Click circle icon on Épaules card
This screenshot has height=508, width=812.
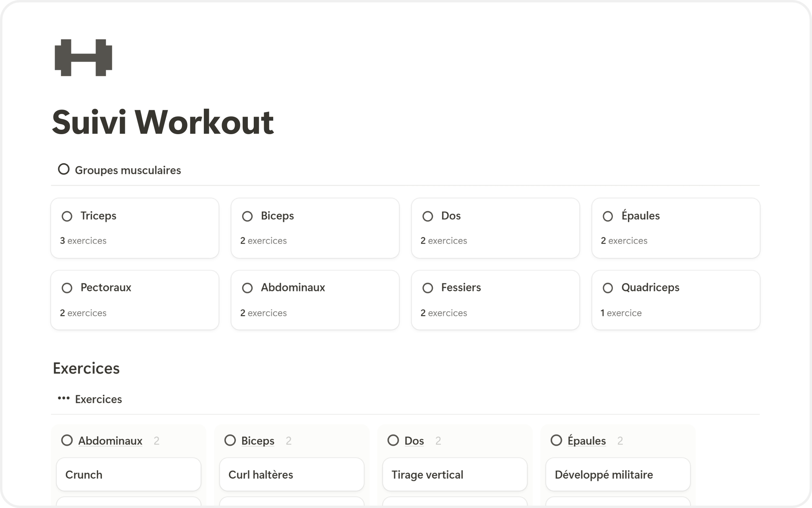[x=607, y=216]
